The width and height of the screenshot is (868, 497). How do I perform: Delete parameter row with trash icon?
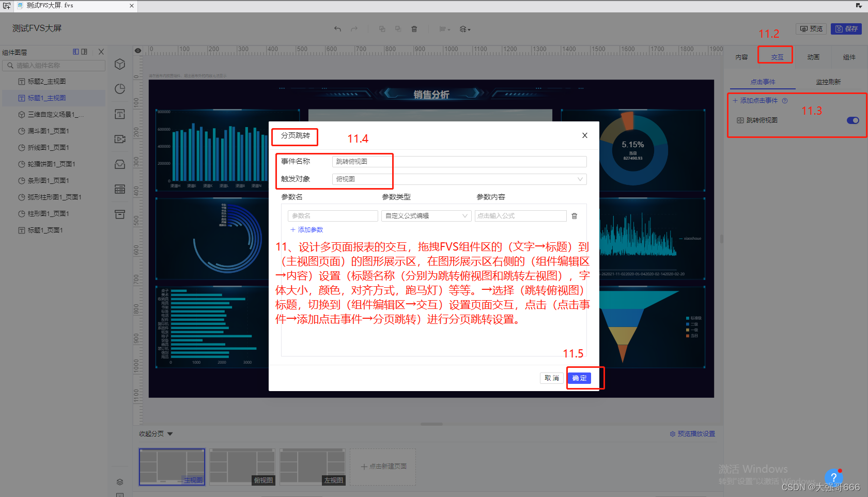point(574,216)
